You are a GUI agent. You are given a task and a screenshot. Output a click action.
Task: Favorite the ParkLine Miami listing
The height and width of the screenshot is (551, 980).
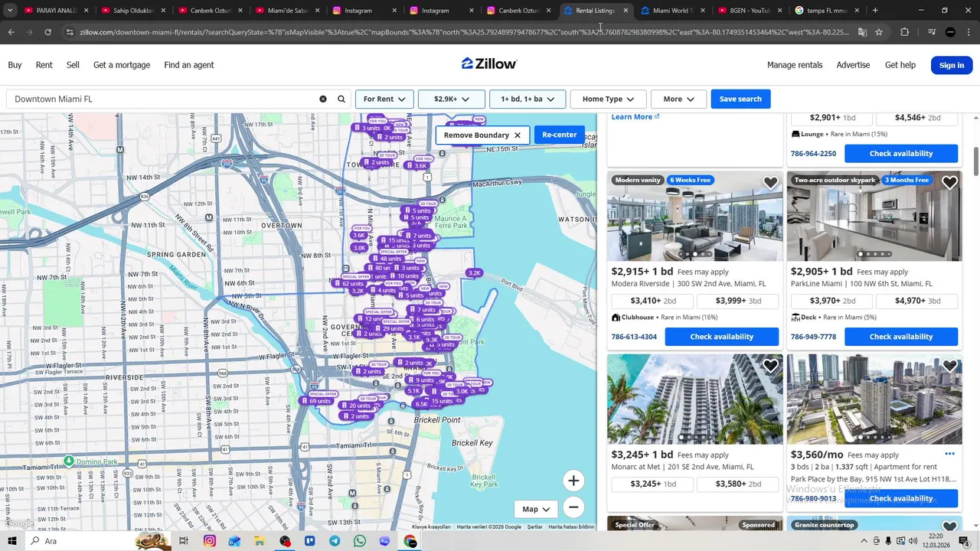point(949,183)
